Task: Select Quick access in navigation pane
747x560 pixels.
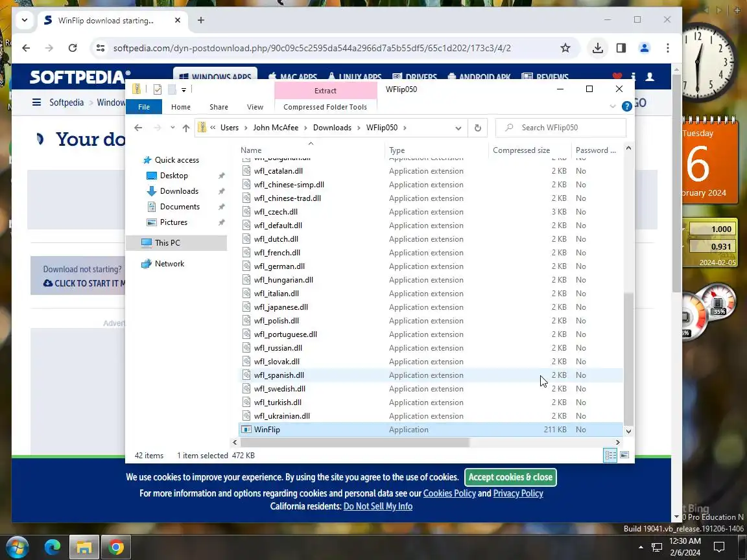Action: [177, 160]
